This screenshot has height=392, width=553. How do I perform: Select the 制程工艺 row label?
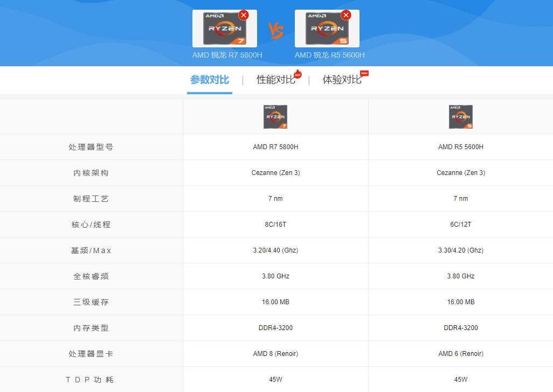91,199
